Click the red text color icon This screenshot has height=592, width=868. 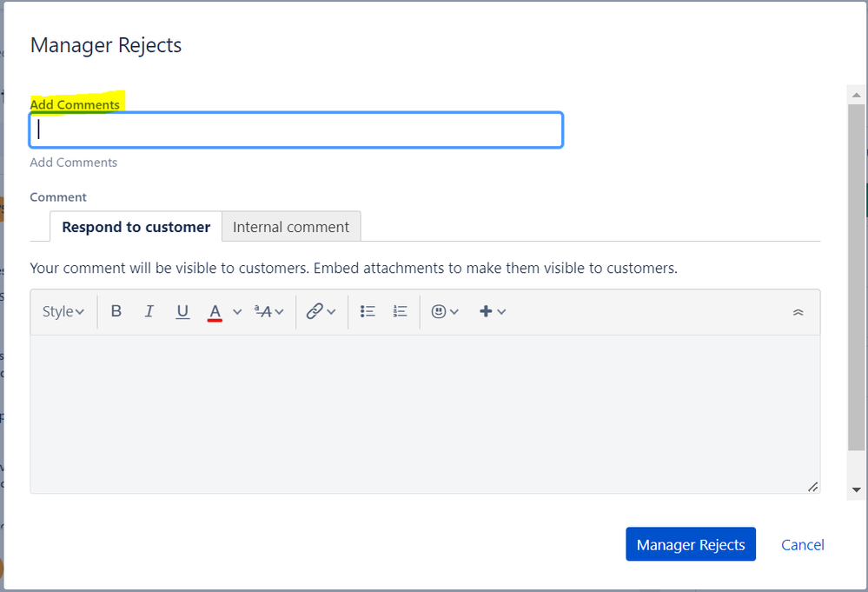click(x=215, y=311)
